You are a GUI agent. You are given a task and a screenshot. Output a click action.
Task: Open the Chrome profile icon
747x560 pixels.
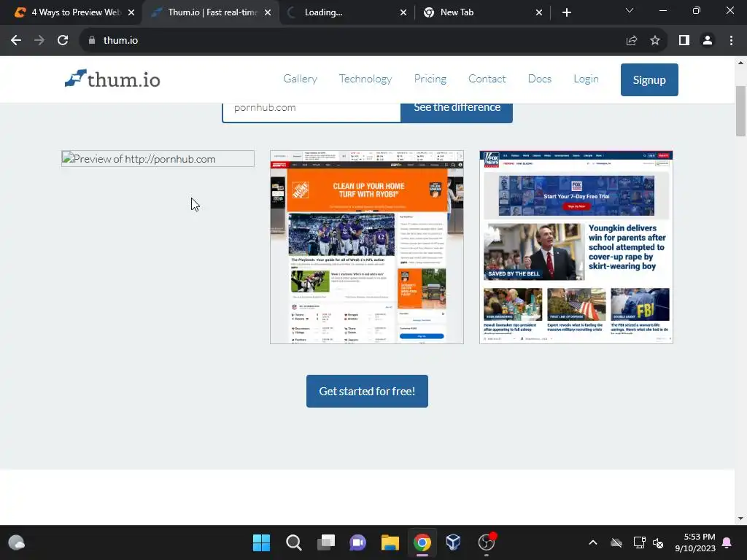[x=708, y=41]
